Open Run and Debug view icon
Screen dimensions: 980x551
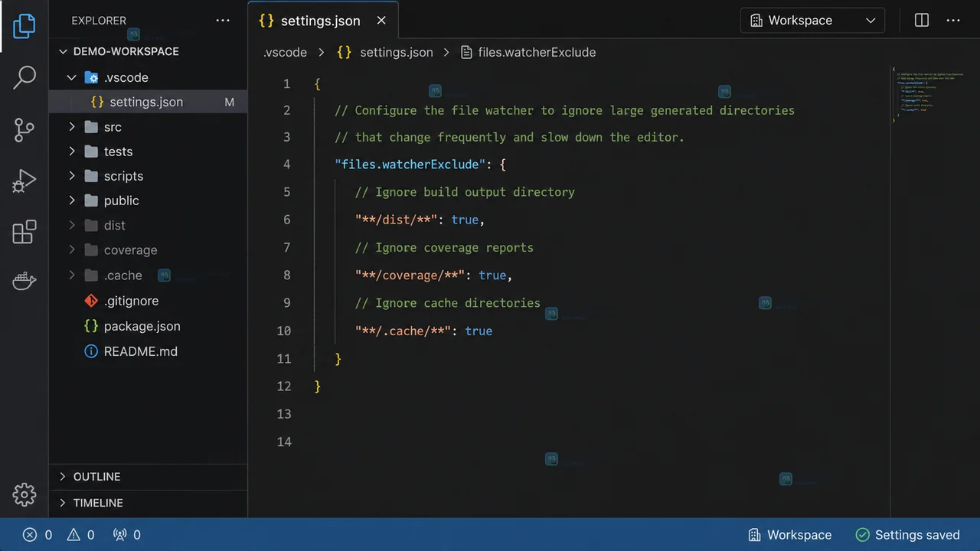coord(24,181)
